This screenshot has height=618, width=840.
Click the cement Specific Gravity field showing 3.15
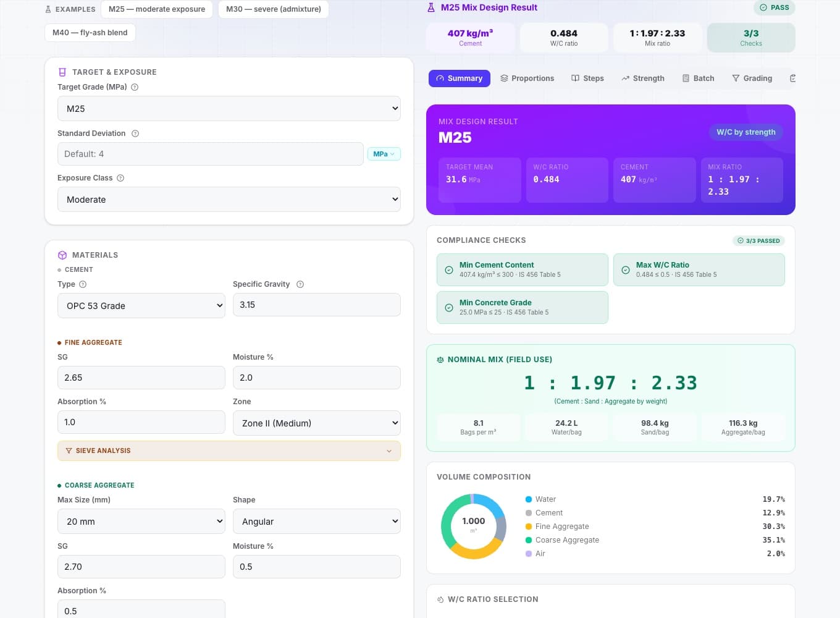coord(317,305)
